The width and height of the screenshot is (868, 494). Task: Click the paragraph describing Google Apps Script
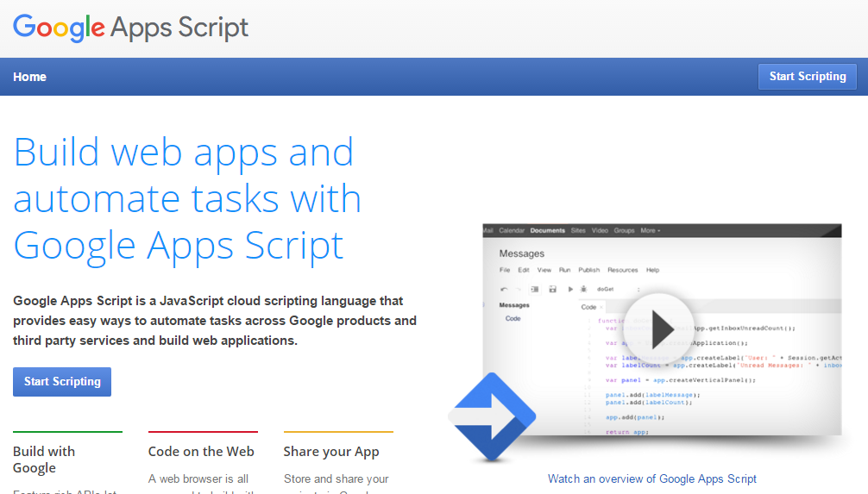[215, 321]
